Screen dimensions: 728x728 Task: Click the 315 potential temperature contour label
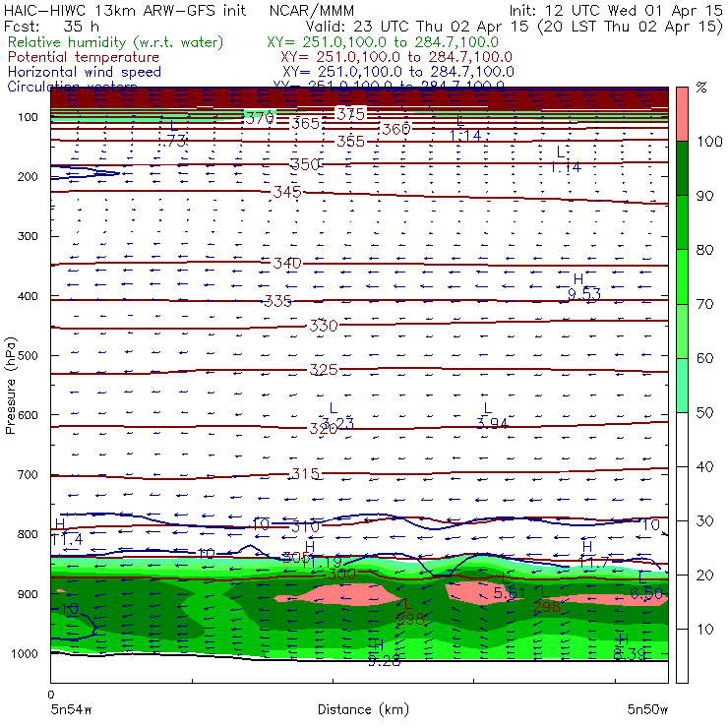point(305,473)
